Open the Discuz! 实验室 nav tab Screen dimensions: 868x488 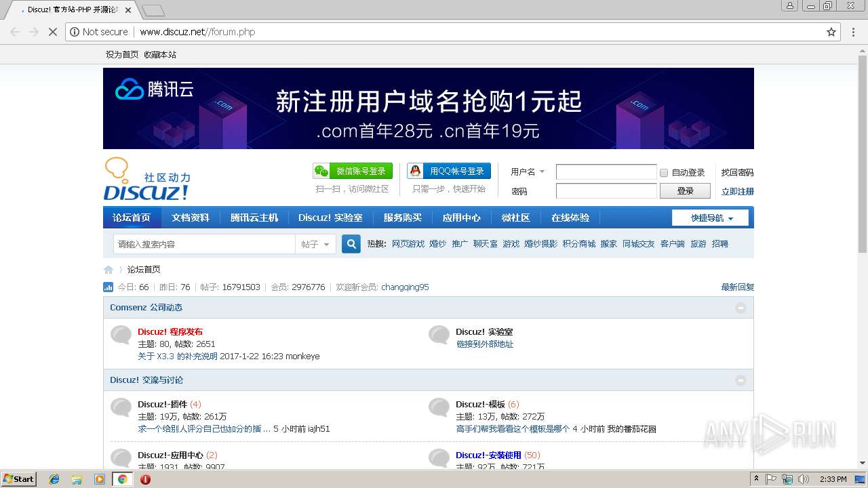tap(330, 218)
